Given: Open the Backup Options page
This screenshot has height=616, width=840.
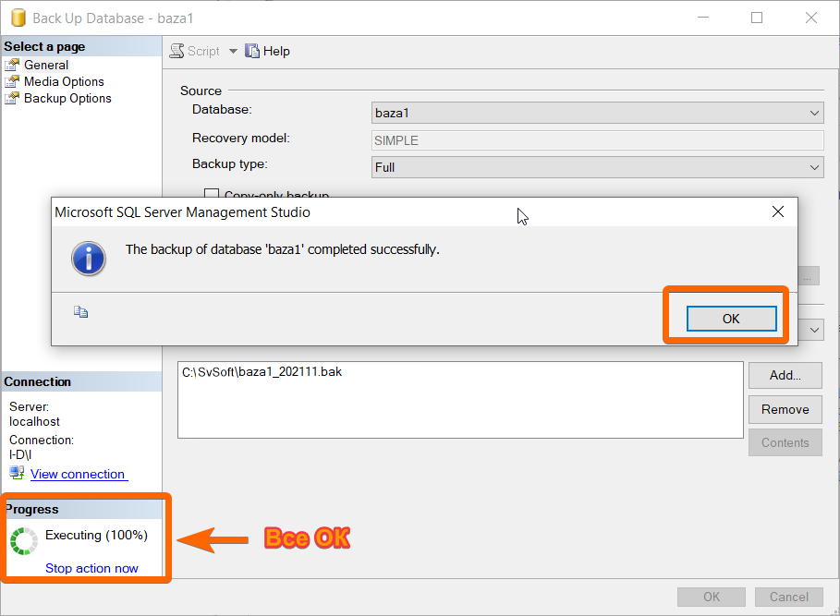Looking at the screenshot, I should (x=67, y=98).
